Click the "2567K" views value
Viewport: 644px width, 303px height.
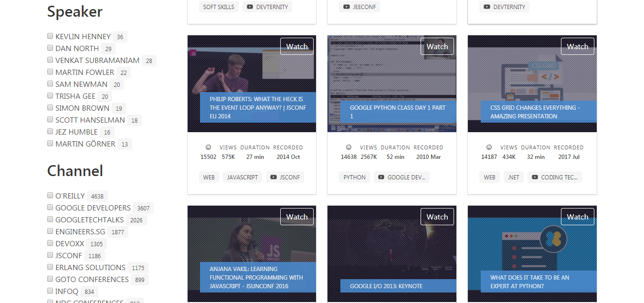369,157
